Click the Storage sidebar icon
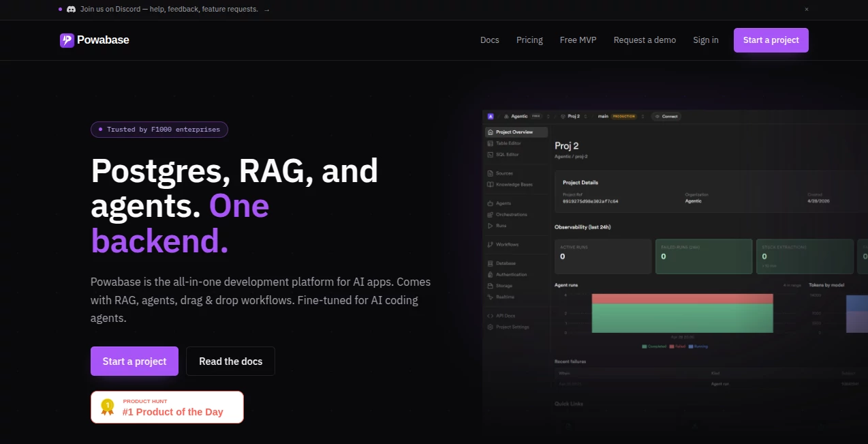The width and height of the screenshot is (868, 444). 491,286
